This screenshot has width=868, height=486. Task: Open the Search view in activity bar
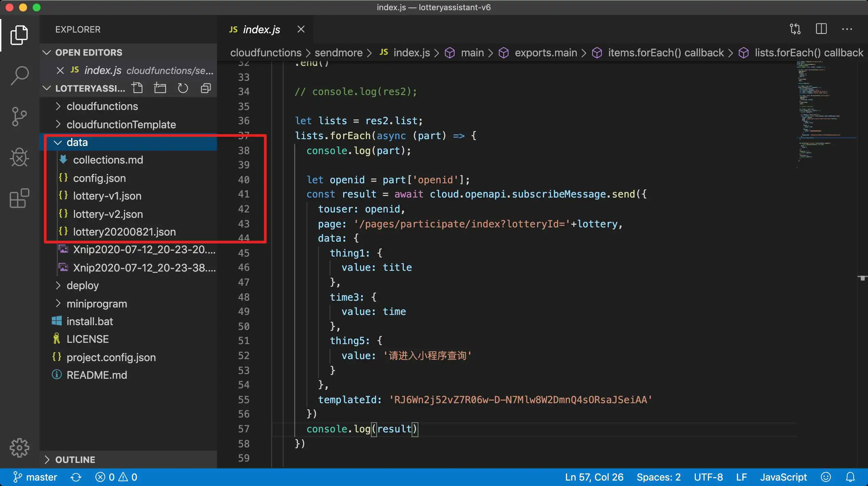(19, 75)
